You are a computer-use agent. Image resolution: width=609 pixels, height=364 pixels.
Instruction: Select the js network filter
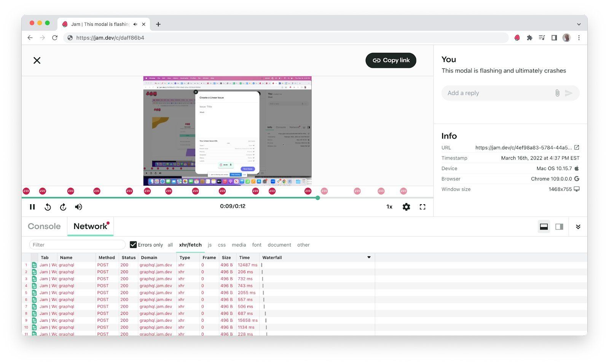[x=209, y=245]
